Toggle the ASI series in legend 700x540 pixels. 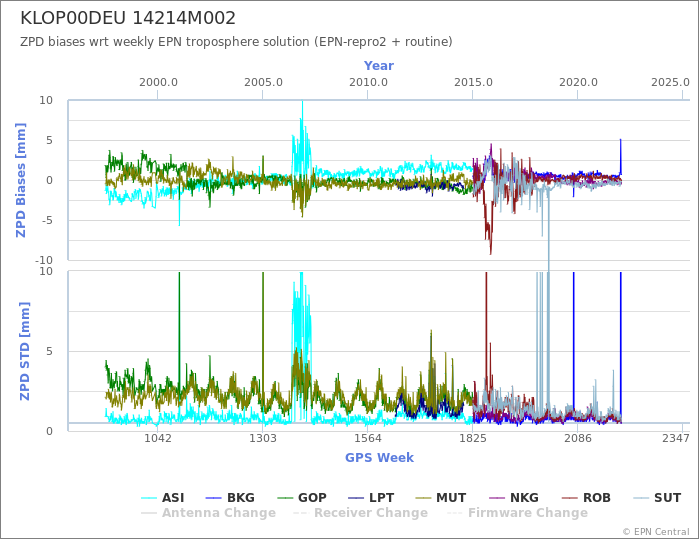point(162,498)
